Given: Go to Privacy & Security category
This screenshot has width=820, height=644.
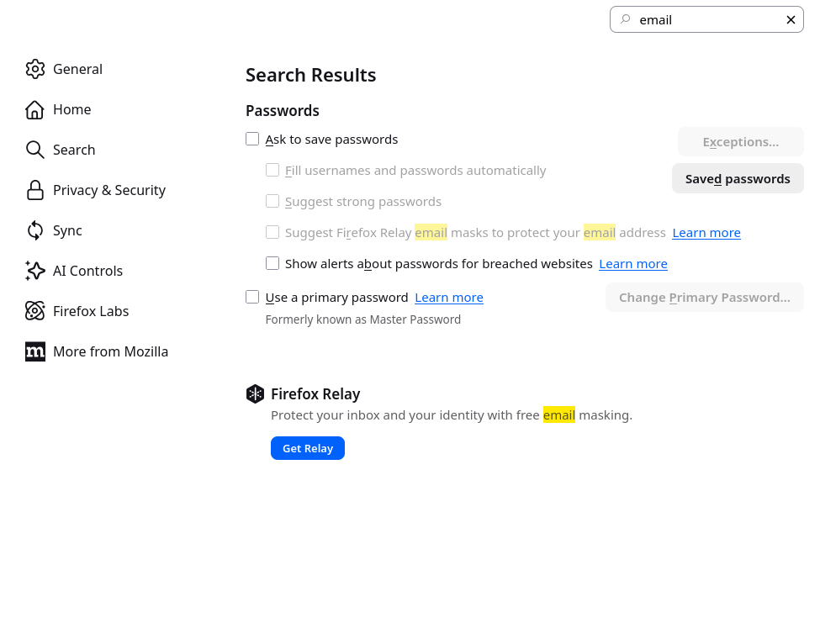Looking at the screenshot, I should click(x=109, y=190).
